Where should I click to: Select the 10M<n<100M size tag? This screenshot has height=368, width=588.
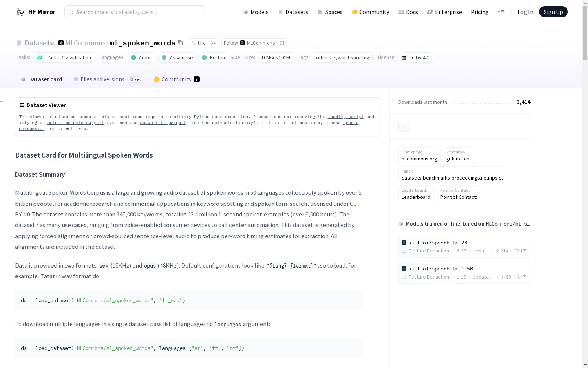click(276, 57)
